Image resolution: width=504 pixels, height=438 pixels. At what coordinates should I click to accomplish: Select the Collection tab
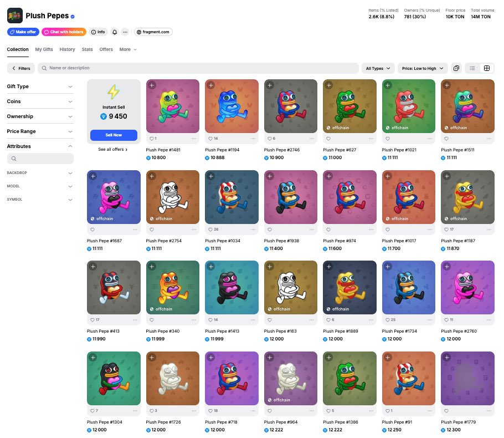coord(18,49)
